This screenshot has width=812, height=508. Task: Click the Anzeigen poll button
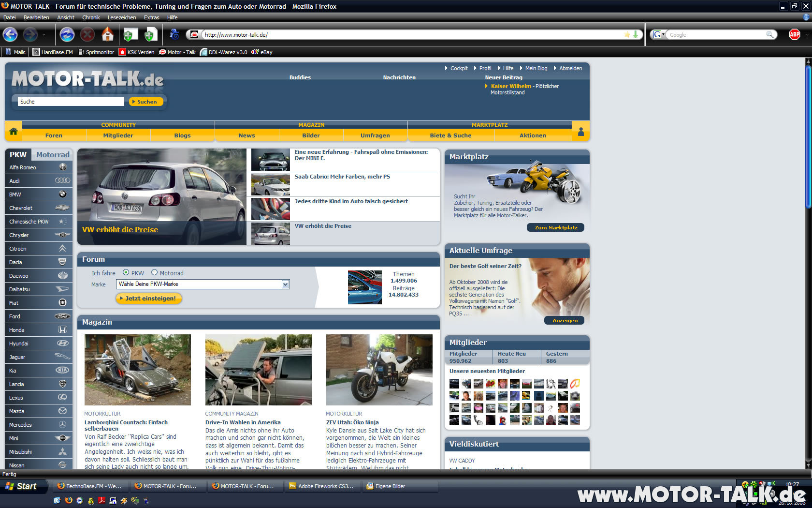(565, 320)
